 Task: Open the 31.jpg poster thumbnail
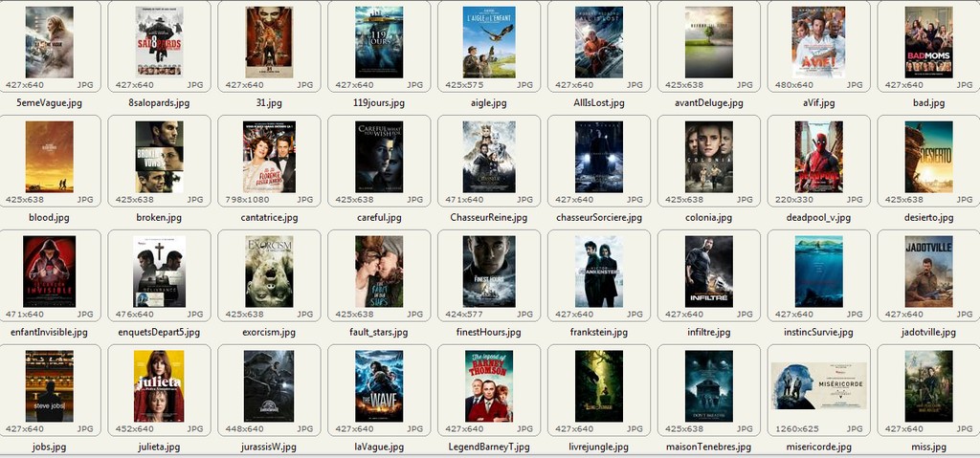269,42
